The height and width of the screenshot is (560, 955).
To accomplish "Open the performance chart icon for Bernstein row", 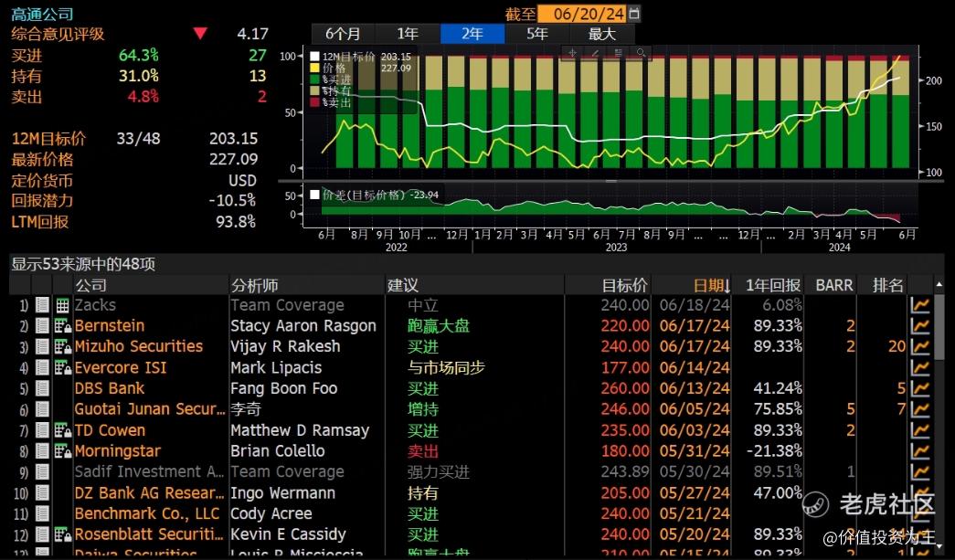I will pyautogui.click(x=919, y=325).
